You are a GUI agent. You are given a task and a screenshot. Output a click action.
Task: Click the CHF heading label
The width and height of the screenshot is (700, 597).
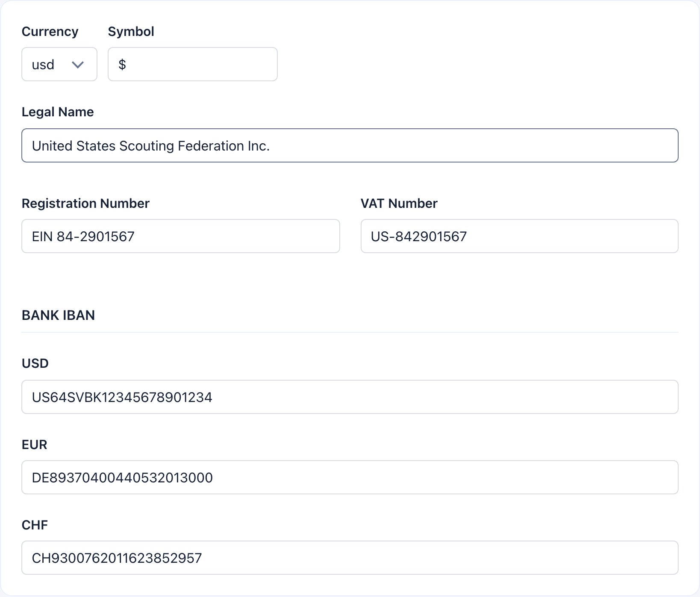35,525
